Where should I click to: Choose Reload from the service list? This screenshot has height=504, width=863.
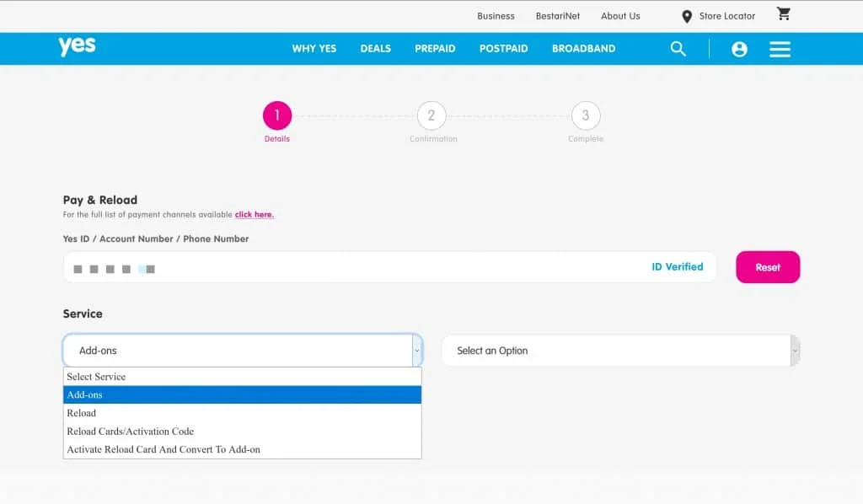(82, 413)
